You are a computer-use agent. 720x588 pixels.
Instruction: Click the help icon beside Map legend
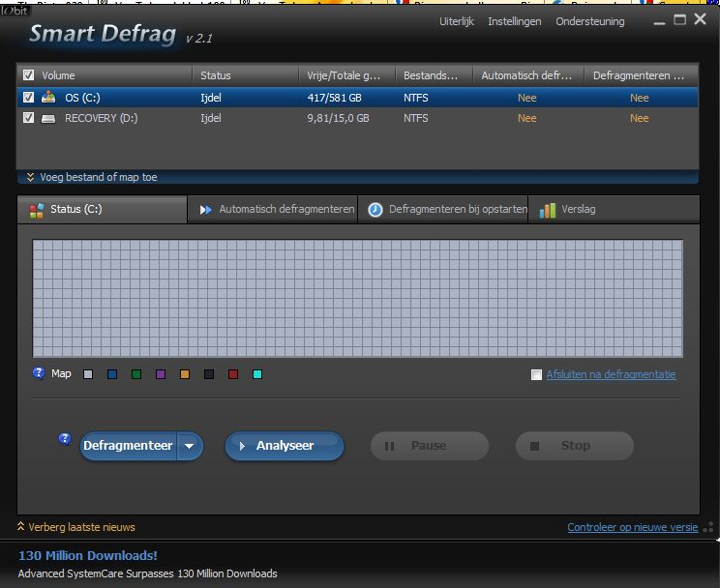(39, 373)
